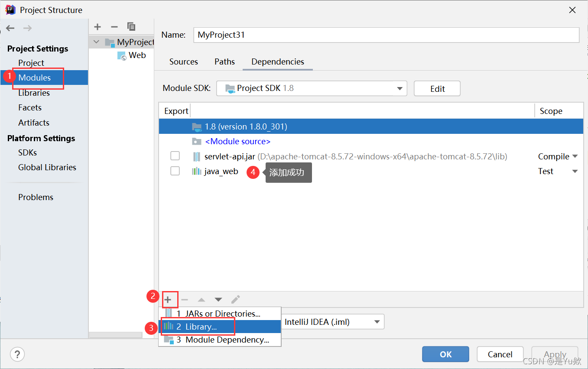Copy the selected module icon
The width and height of the screenshot is (588, 369).
coord(131,27)
